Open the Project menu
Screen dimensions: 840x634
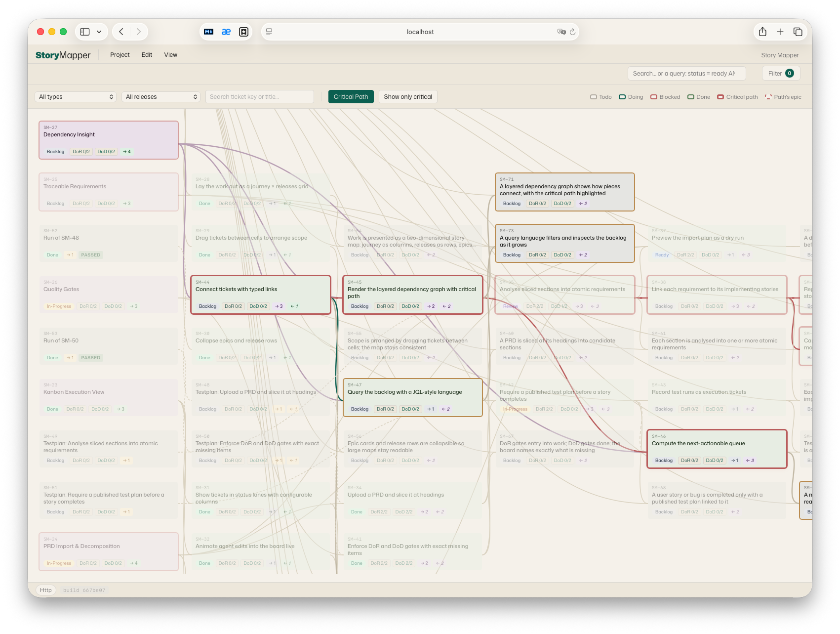click(120, 55)
